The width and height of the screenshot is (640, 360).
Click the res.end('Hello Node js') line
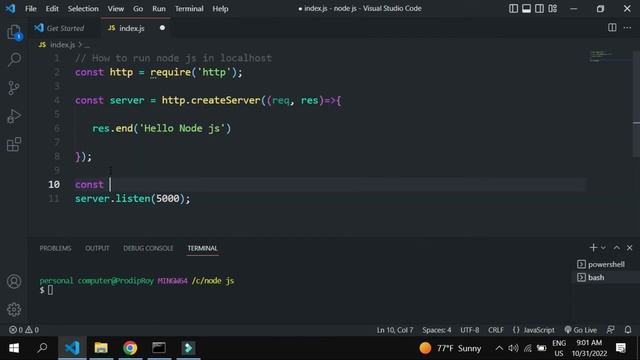pos(162,129)
